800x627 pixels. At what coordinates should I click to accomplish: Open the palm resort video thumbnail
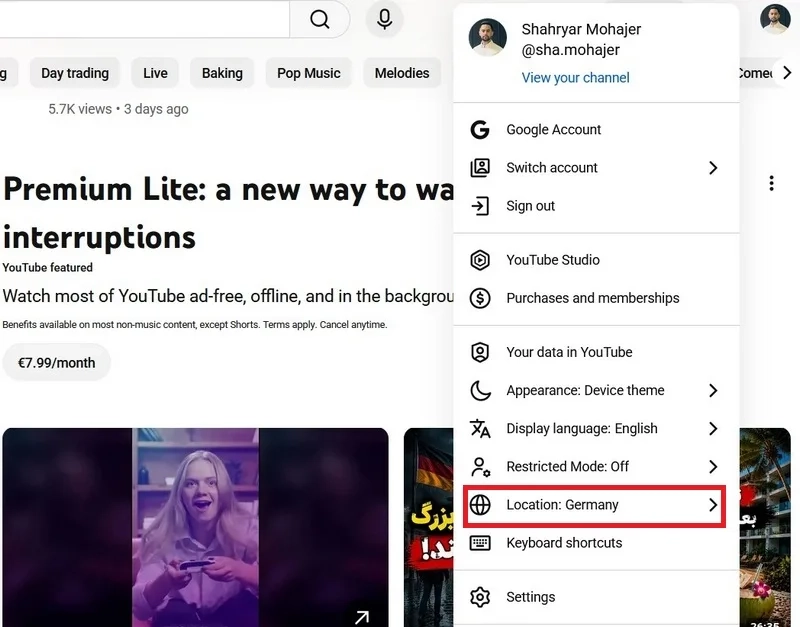tap(765, 528)
